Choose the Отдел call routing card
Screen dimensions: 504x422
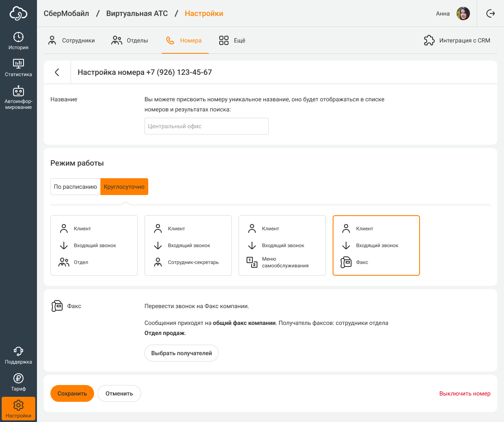94,245
